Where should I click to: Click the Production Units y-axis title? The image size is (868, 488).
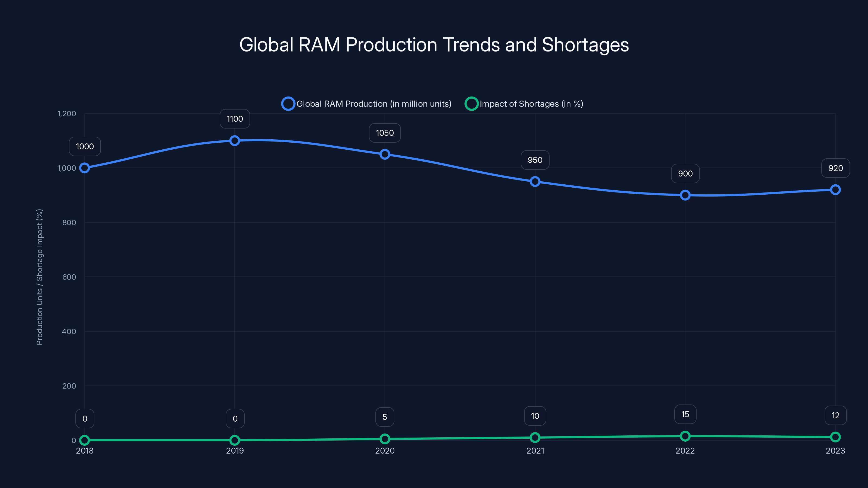pyautogui.click(x=39, y=277)
